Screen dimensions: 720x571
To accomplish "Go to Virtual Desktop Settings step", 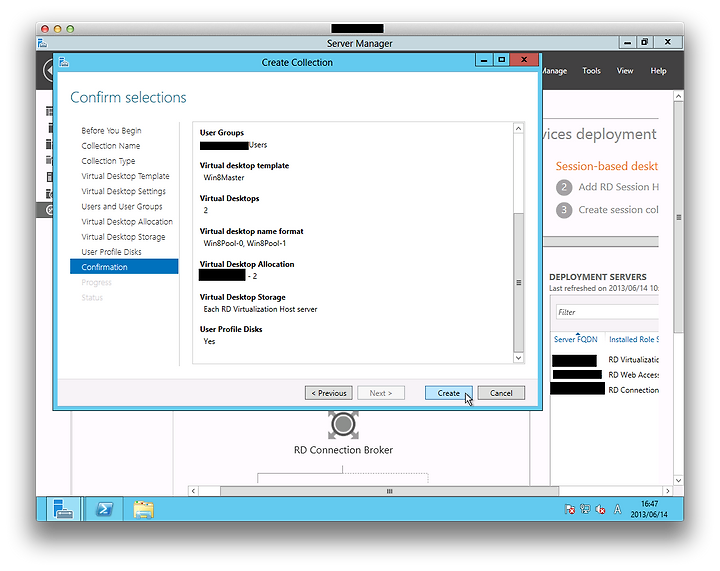I will tap(124, 191).
